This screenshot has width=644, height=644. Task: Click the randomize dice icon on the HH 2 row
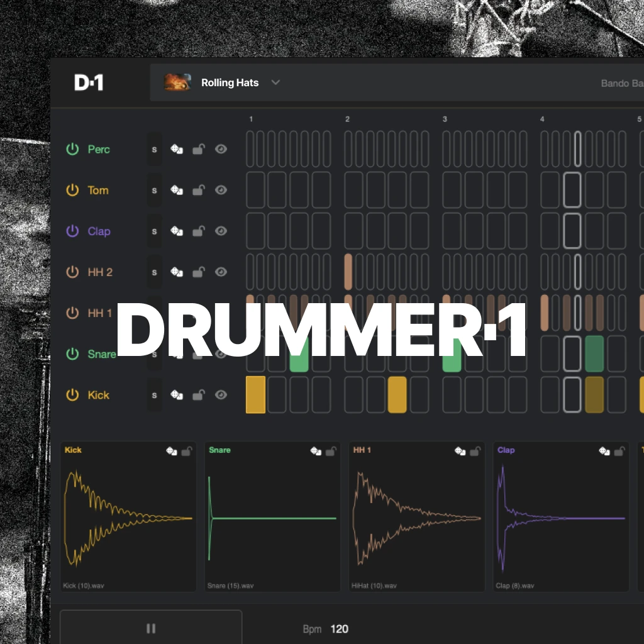point(177,272)
